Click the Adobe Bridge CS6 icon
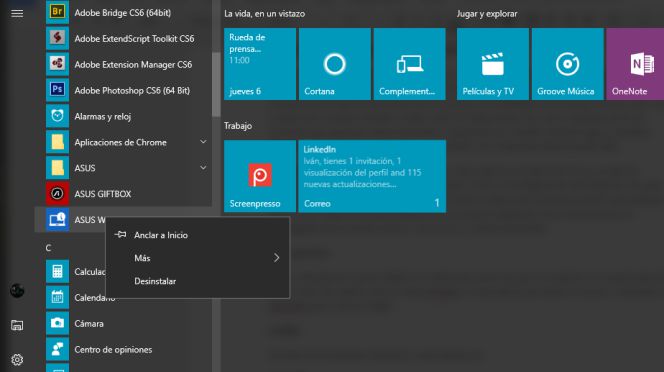The image size is (664, 372). click(57, 12)
